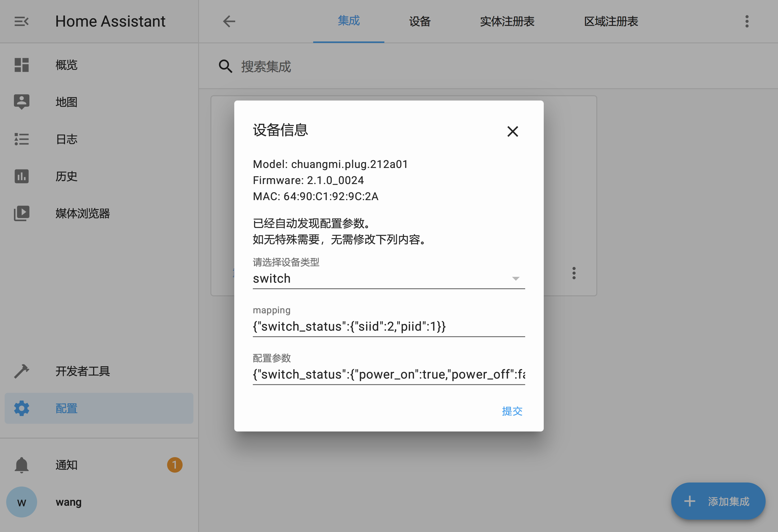778x532 pixels.
Task: Open the 日志 logbook list icon
Action: click(x=21, y=139)
